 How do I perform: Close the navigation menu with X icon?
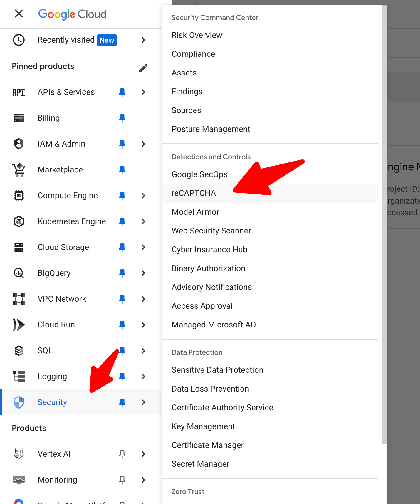[x=19, y=14]
